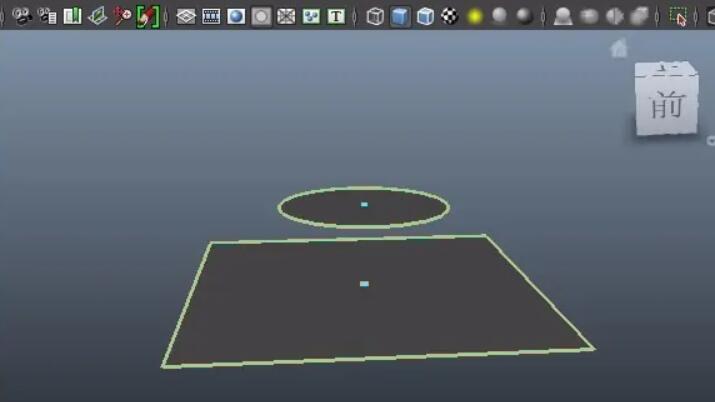Toggle the viewport Grid display
The image size is (715, 402).
(186, 16)
